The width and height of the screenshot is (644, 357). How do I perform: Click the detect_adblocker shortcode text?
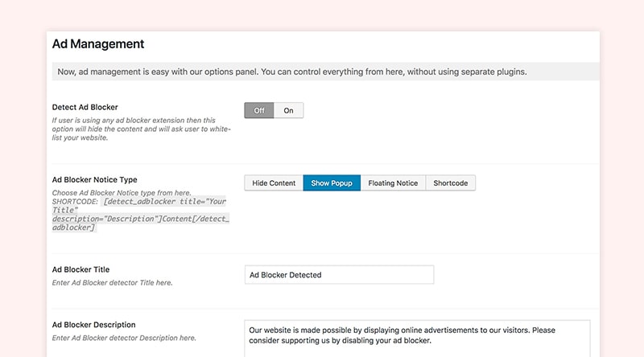140,214
